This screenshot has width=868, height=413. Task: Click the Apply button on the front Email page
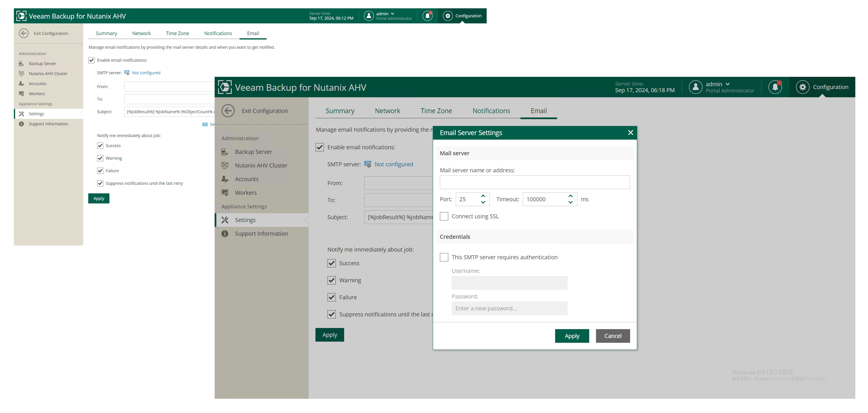pyautogui.click(x=330, y=335)
